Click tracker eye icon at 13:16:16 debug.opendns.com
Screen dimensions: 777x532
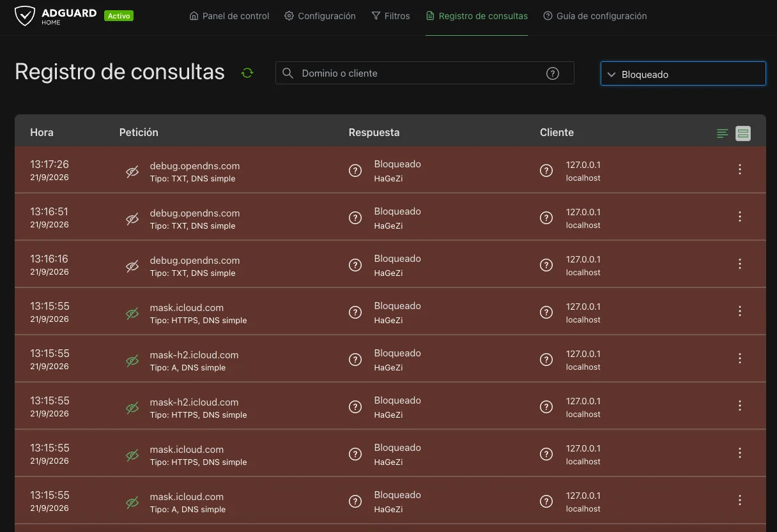[x=132, y=266]
